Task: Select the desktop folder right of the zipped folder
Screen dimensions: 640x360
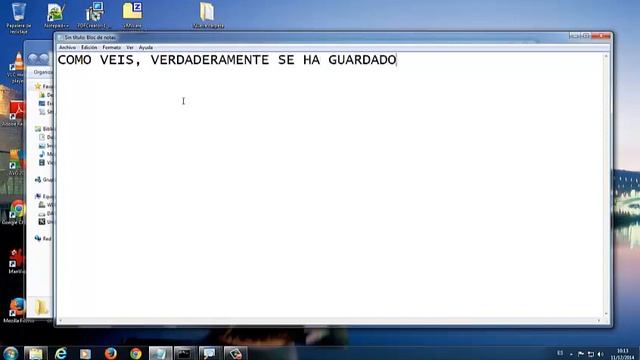Action: [208, 16]
